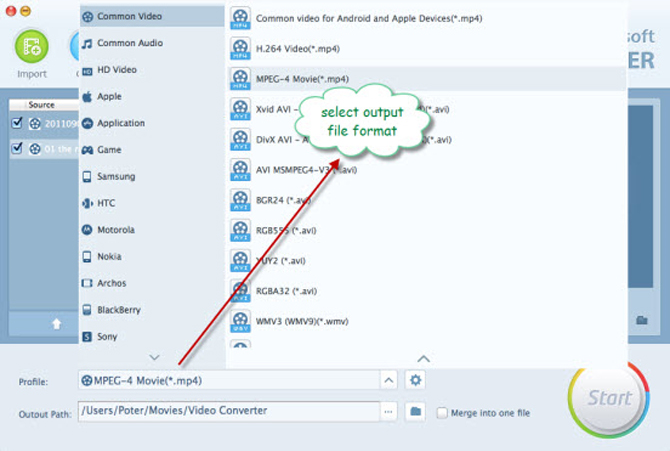Screen dimensions: 670x451
Task: Click the H.264 Video MP4 format icon
Action: [241, 47]
